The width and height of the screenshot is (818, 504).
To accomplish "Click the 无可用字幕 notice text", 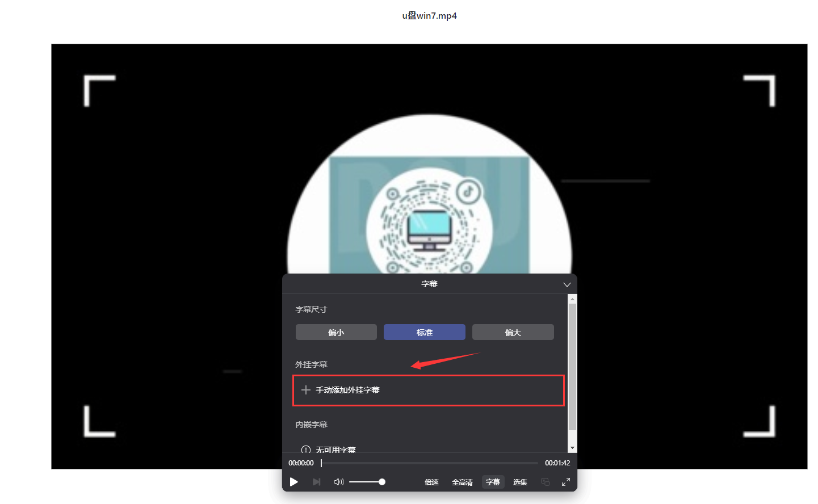I will (335, 450).
